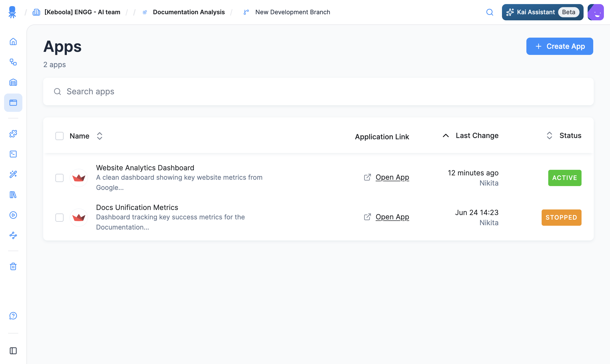Click the project icon before Documentation Analysis
The width and height of the screenshot is (610, 364).
pos(145,12)
